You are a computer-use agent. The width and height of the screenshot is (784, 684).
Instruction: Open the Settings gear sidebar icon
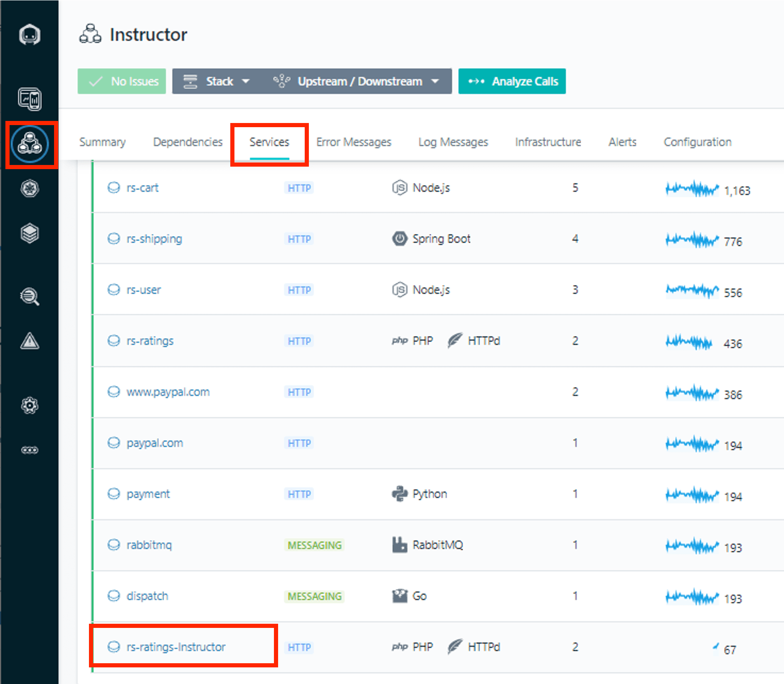(x=30, y=405)
